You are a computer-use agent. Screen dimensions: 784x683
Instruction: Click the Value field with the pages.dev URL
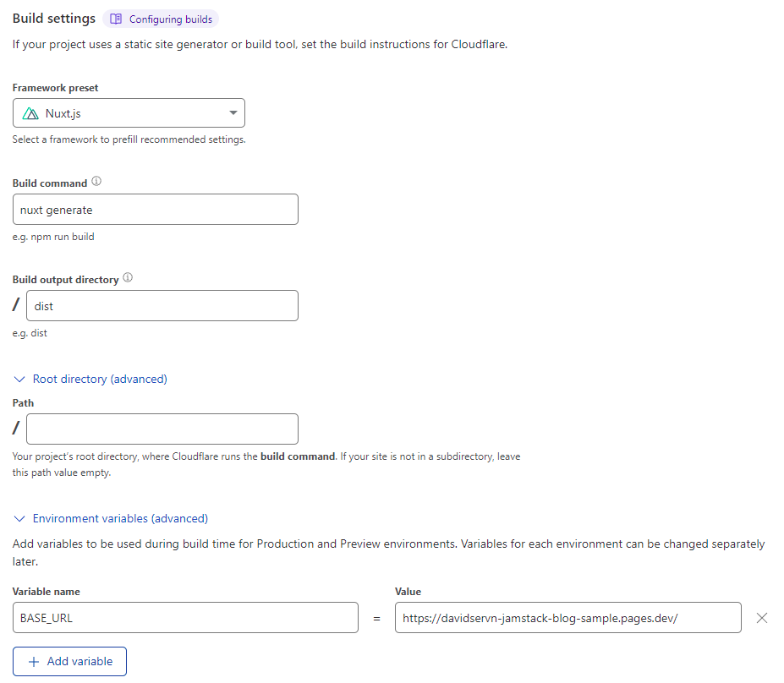[x=567, y=618]
